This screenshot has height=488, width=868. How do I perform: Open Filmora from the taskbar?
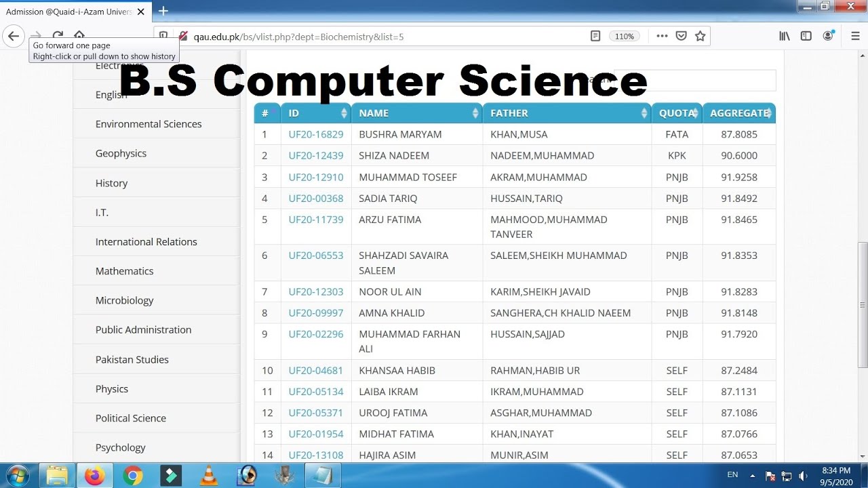(170, 476)
